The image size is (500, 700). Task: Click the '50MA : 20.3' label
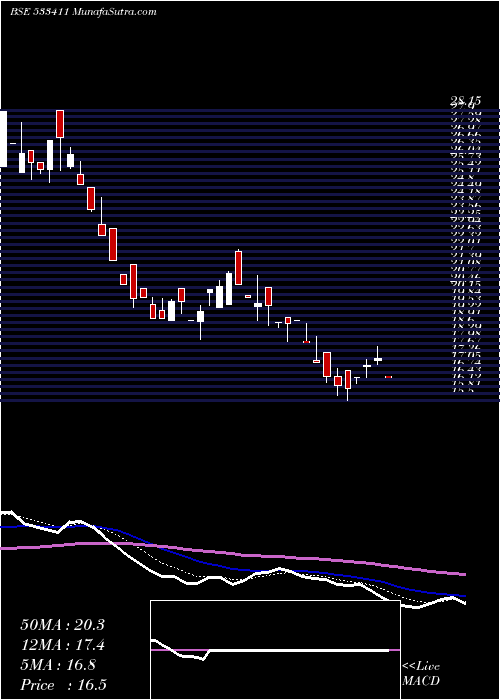[62, 625]
